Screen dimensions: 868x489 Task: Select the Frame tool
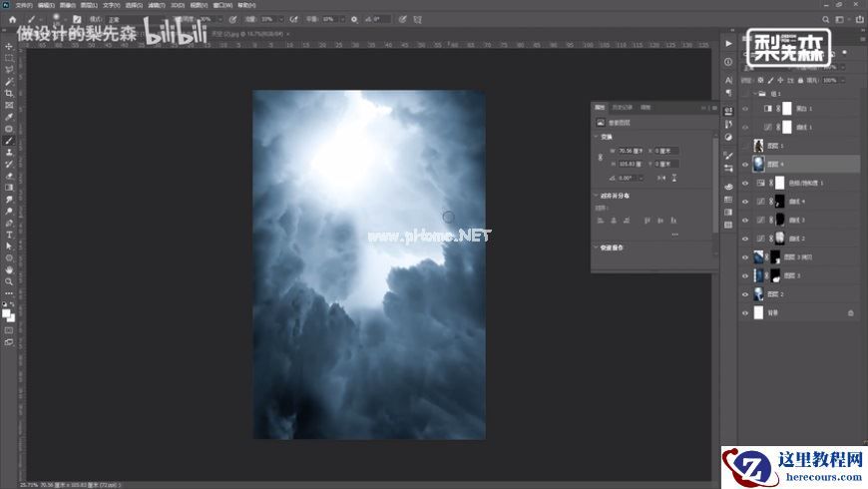[x=9, y=105]
